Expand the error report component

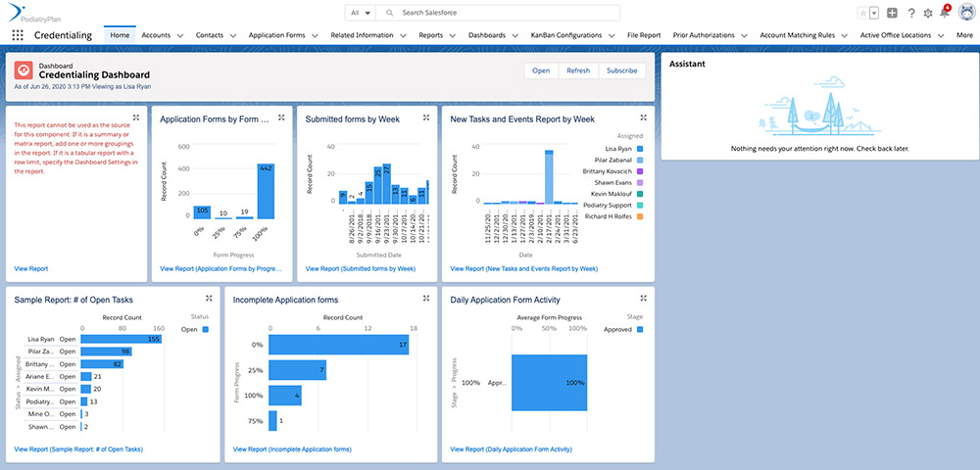coord(136,117)
